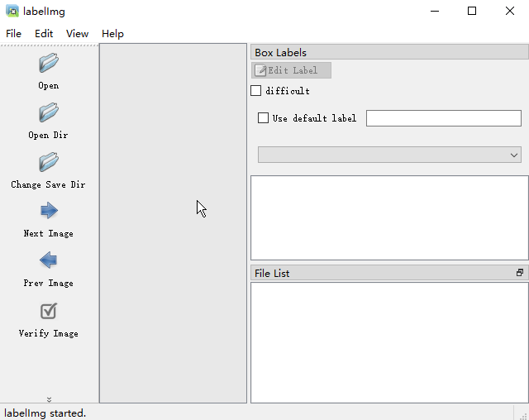Click the Box Labels panel title
Viewport: 529px width, 420px height.
(x=281, y=53)
